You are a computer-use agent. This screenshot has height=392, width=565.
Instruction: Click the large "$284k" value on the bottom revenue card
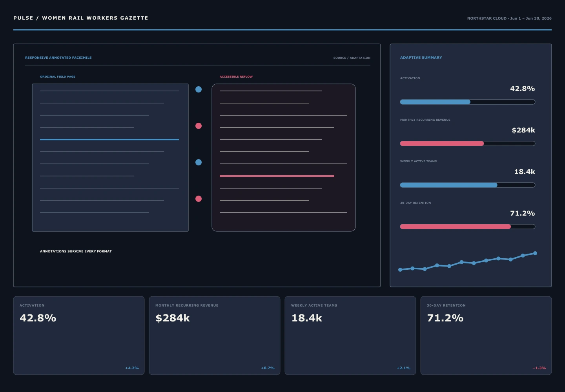pyautogui.click(x=173, y=318)
